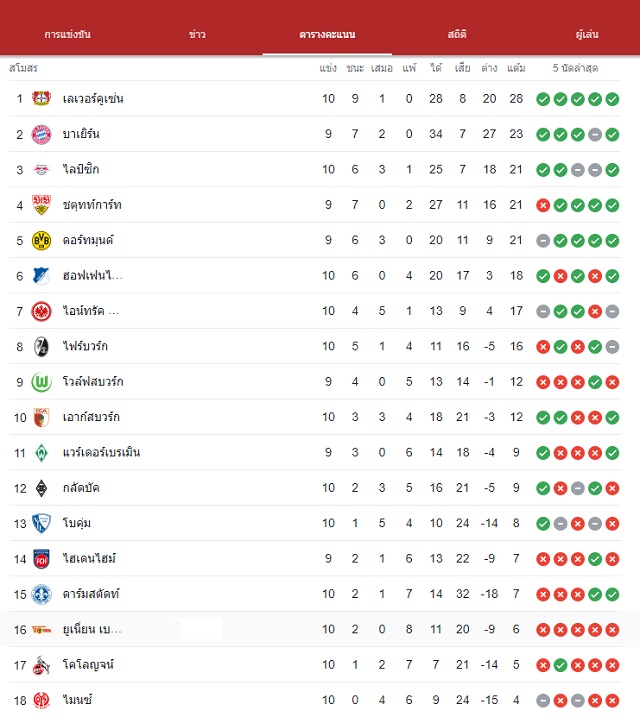Open the แวร์เดอร์เบรเมิน team row link
The height and width of the screenshot is (717, 640).
point(101,452)
